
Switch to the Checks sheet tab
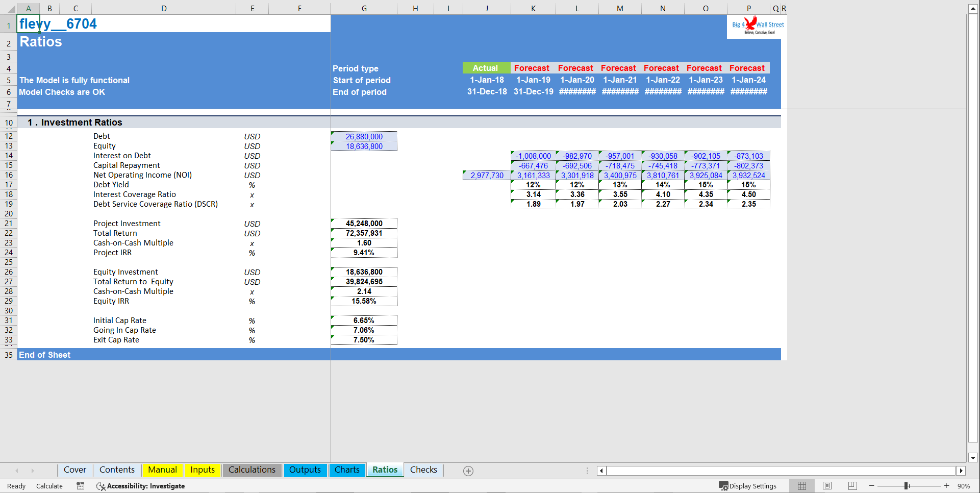coord(423,470)
